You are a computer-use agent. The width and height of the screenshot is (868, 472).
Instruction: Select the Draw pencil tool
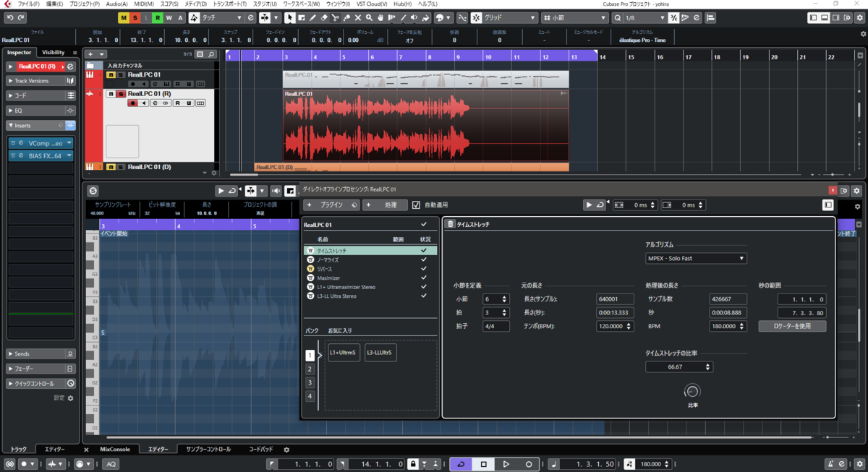pyautogui.click(x=312, y=17)
